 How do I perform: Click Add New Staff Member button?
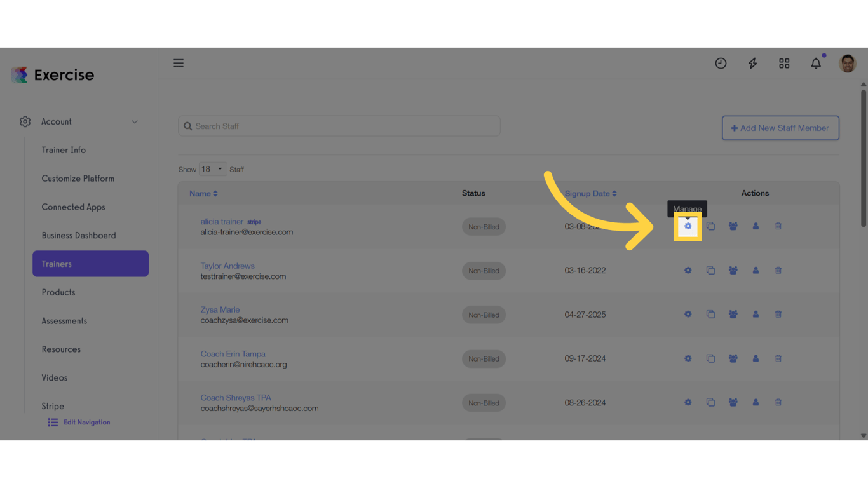[780, 128]
